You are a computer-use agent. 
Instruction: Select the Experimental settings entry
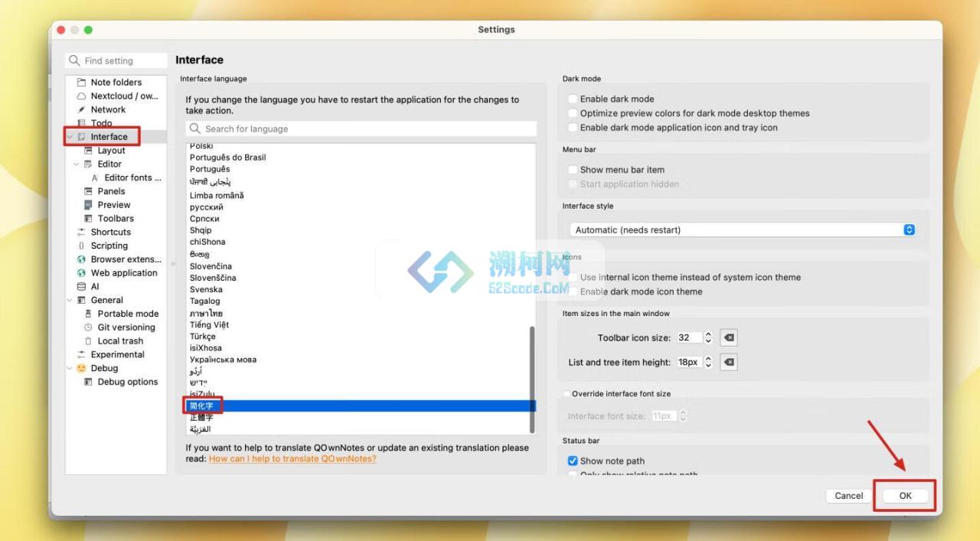(117, 355)
